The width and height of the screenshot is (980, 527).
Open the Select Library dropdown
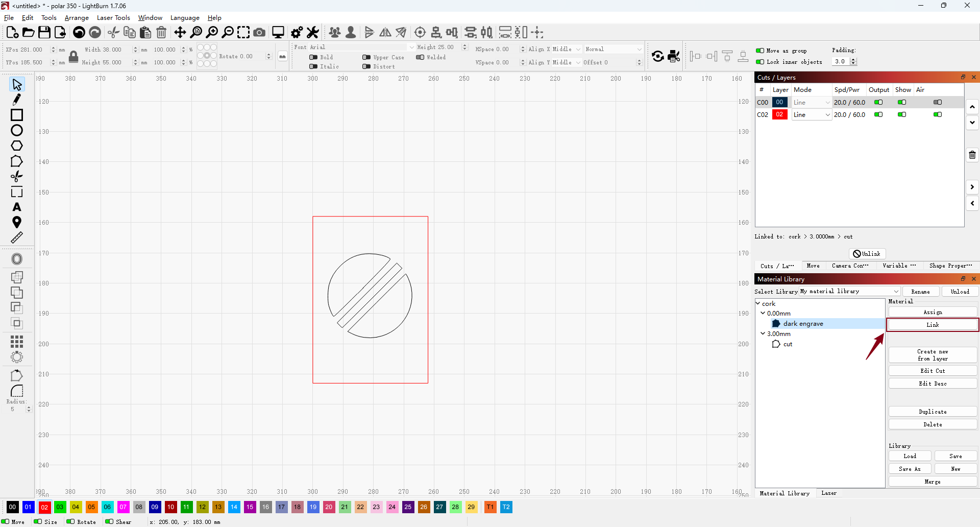click(x=849, y=291)
